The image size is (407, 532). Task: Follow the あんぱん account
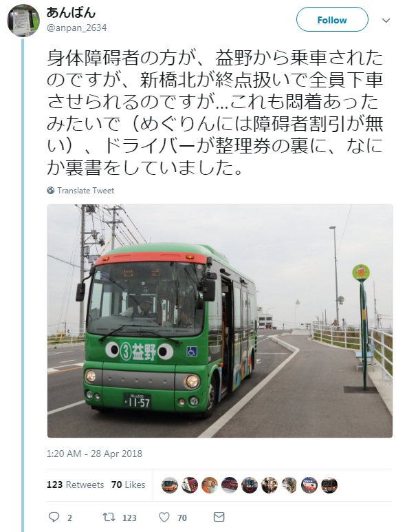click(x=332, y=20)
